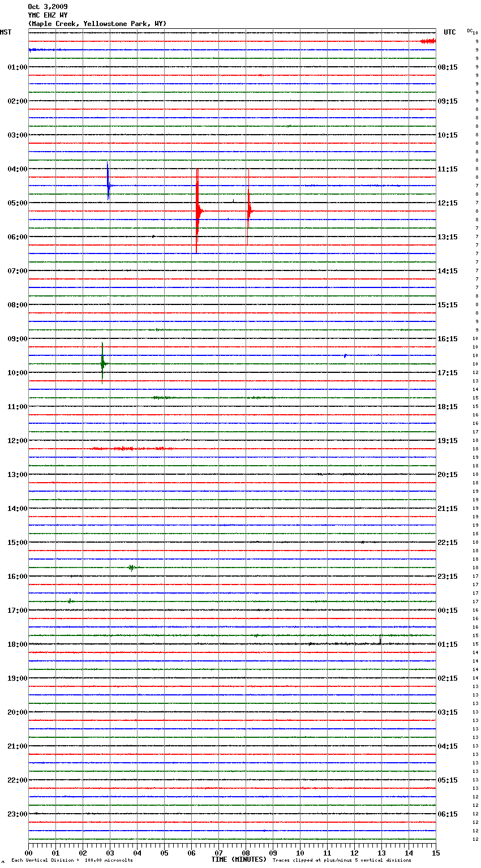Click the red noisy signal after 12:00 MST
Viewport: 481px width, 868px height.
133,449
